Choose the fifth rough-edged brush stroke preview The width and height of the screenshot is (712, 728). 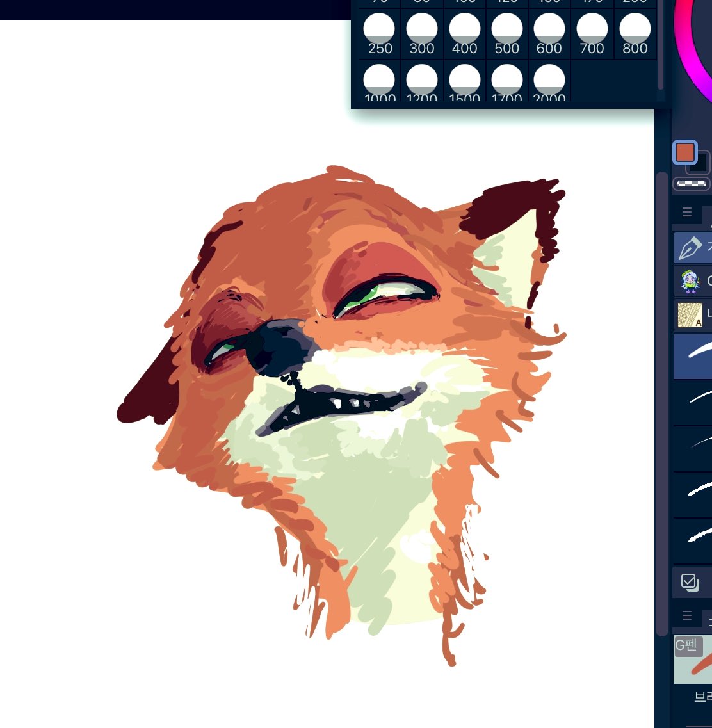(x=693, y=541)
